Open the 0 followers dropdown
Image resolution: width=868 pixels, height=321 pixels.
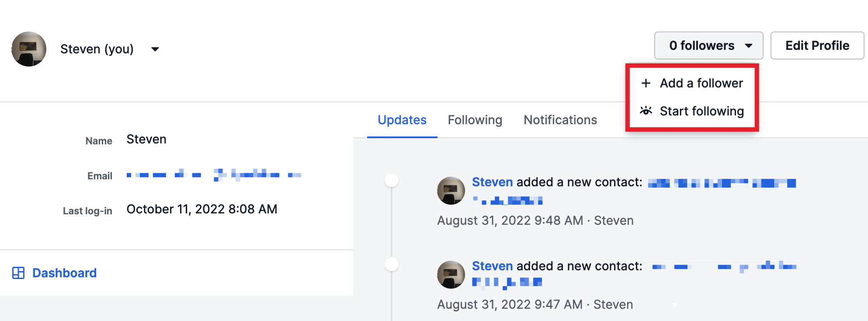click(708, 45)
